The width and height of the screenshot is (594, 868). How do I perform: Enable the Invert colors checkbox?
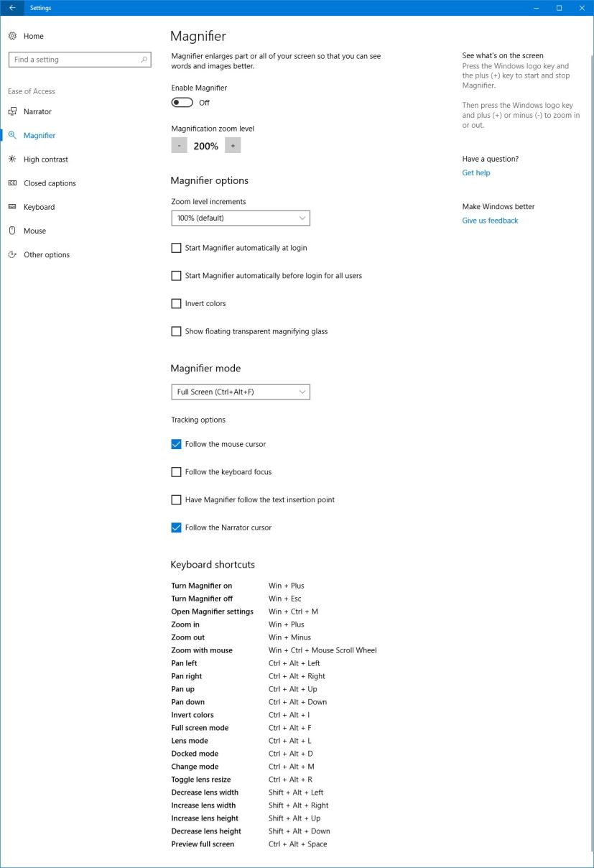click(x=176, y=303)
